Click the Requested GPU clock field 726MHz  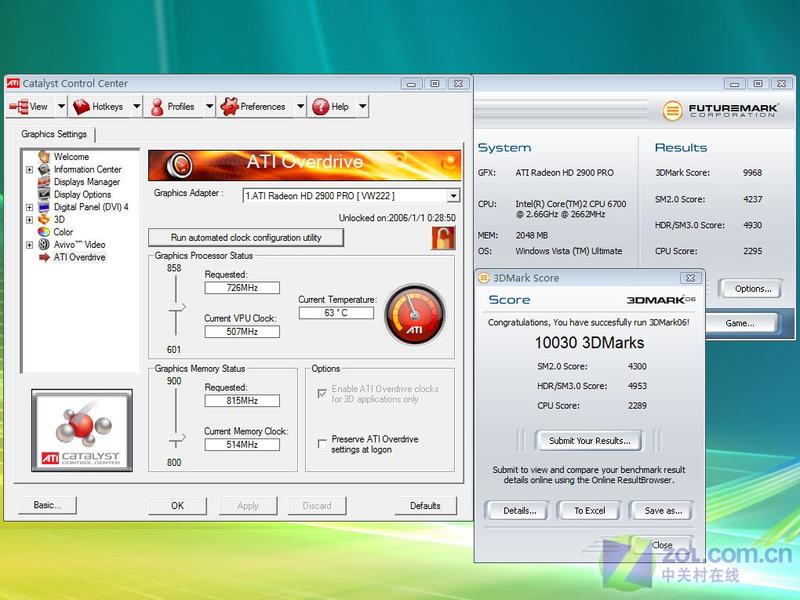coord(242,288)
